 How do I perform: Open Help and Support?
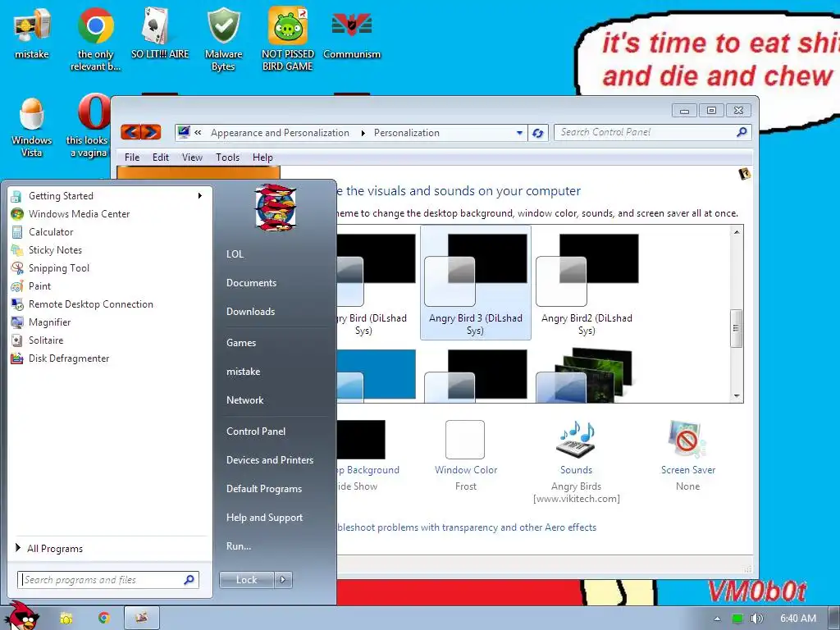265,518
